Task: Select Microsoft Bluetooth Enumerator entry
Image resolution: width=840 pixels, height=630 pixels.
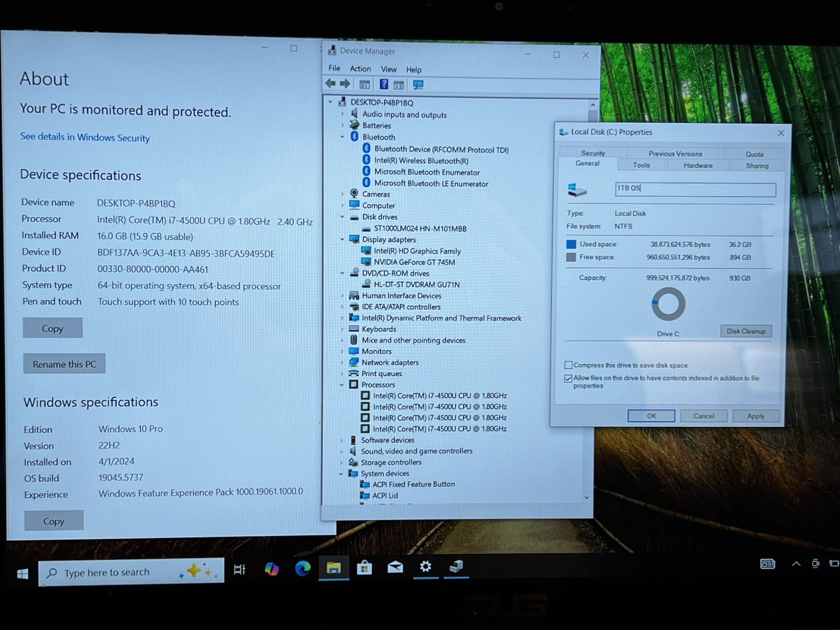Action: click(x=427, y=172)
